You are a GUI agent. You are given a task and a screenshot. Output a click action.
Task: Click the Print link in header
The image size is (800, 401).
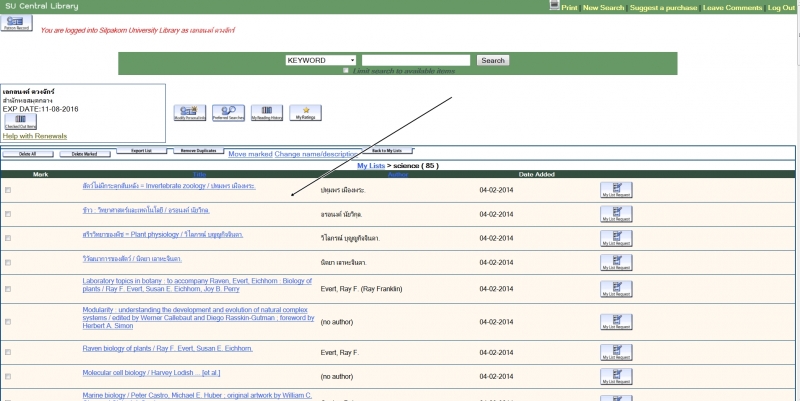[569, 8]
